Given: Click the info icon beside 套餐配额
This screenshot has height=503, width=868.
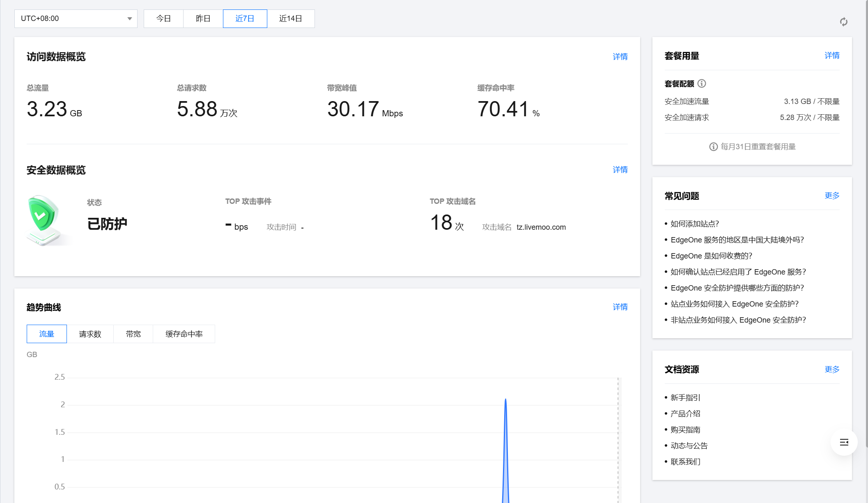Looking at the screenshot, I should 702,83.
